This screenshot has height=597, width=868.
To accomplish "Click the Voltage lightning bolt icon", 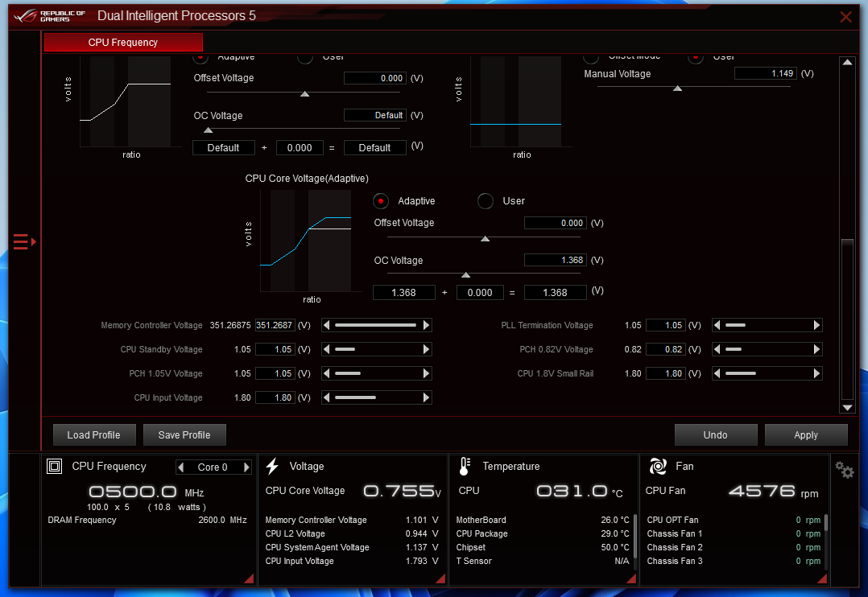I will coord(272,467).
